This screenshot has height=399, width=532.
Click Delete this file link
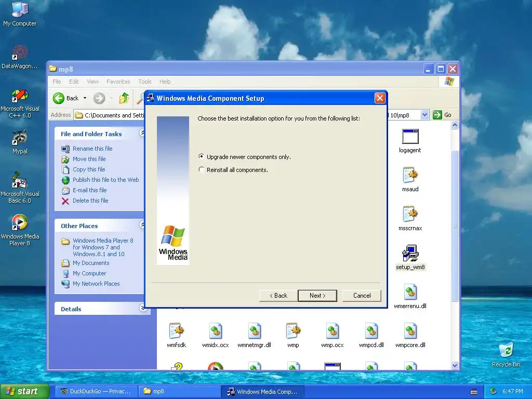(90, 201)
